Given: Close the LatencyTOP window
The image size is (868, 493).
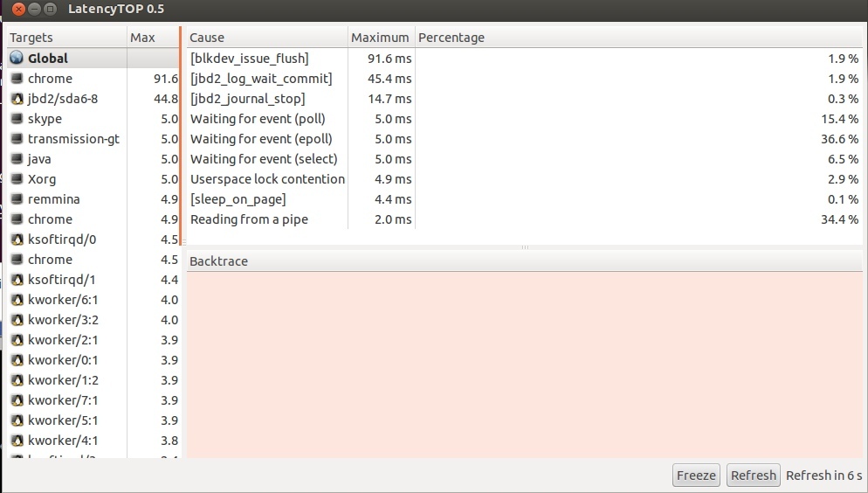Looking at the screenshot, I should [18, 9].
